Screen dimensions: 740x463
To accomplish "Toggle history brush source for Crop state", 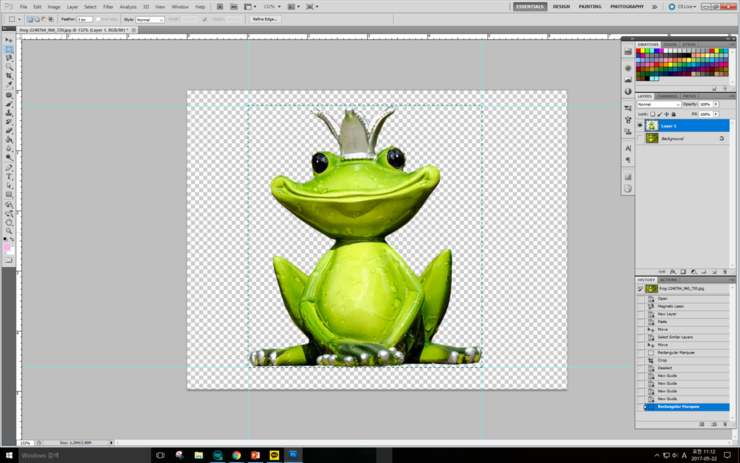I will (x=641, y=360).
